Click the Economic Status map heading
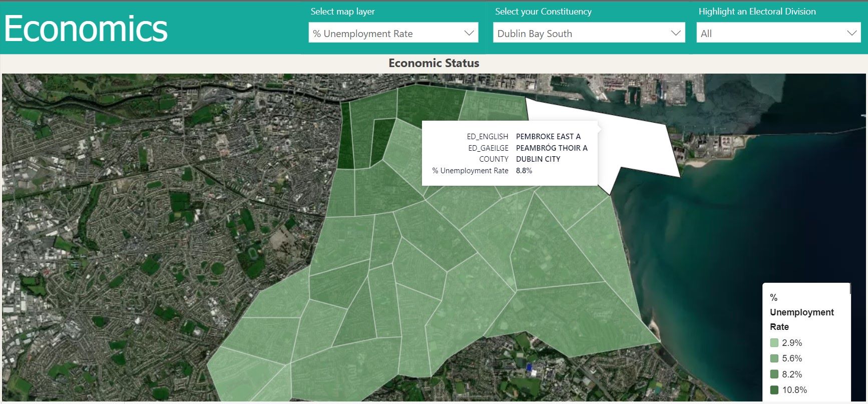Image resolution: width=868 pixels, height=404 pixels. pos(434,63)
